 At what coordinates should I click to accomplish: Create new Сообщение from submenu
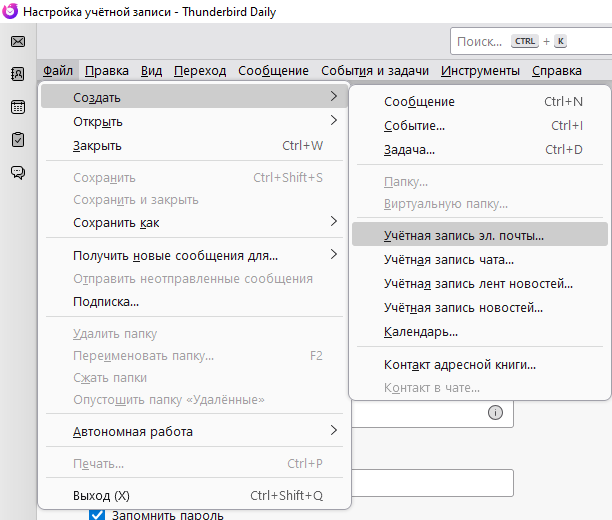point(480,102)
